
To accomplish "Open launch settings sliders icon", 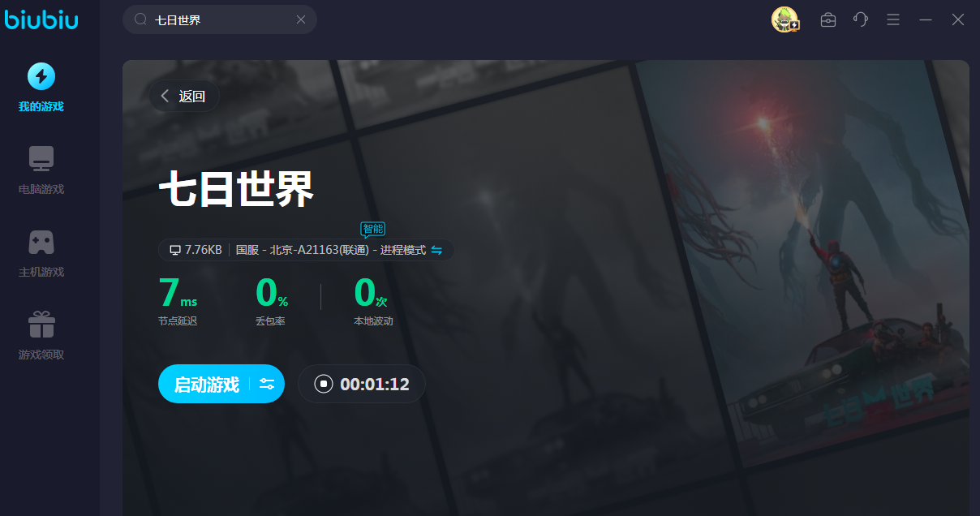I will pyautogui.click(x=267, y=385).
